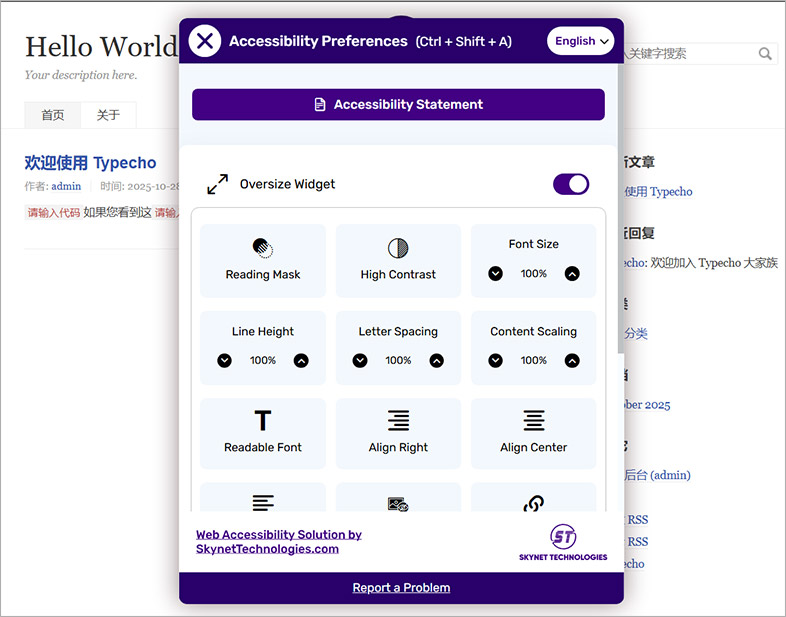
Task: Click the admin author link
Action: (66, 186)
